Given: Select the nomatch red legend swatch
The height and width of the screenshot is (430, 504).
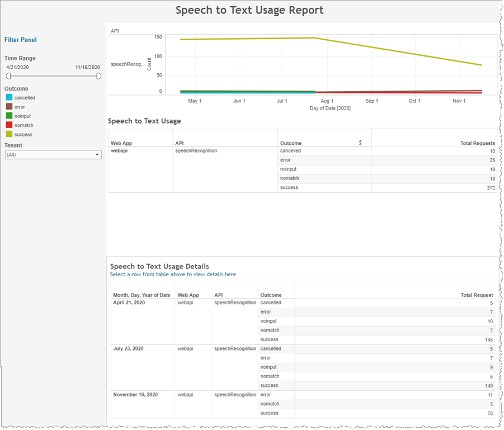Looking at the screenshot, I should click(x=8, y=125).
